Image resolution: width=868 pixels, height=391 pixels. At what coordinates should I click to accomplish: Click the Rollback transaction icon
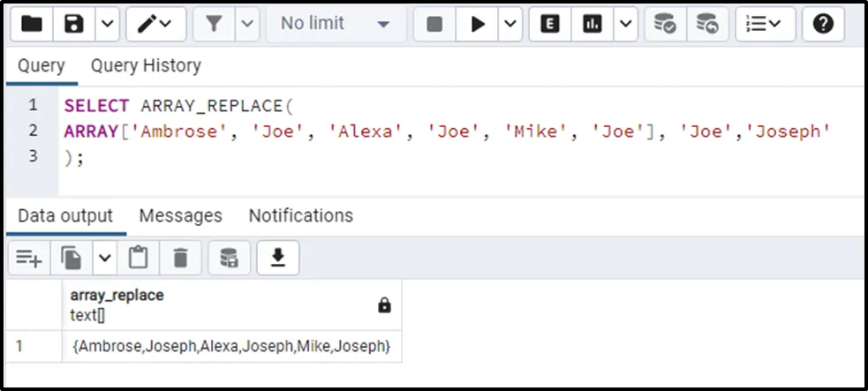click(x=706, y=25)
